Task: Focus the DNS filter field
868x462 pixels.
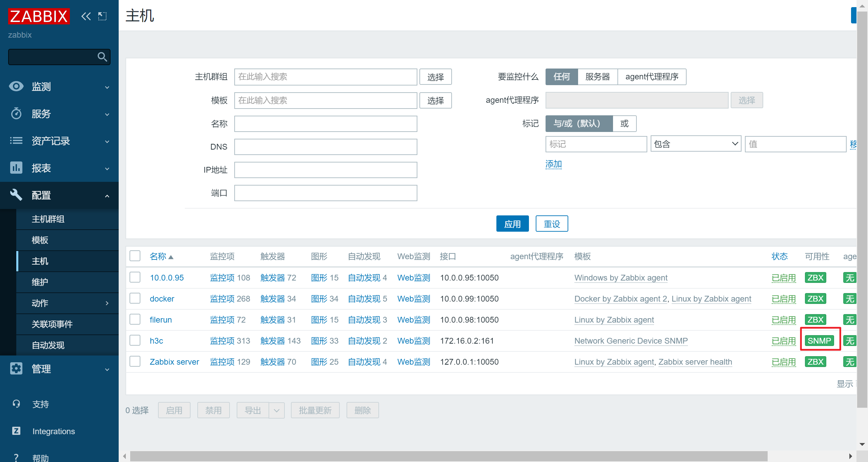Action: click(325, 147)
